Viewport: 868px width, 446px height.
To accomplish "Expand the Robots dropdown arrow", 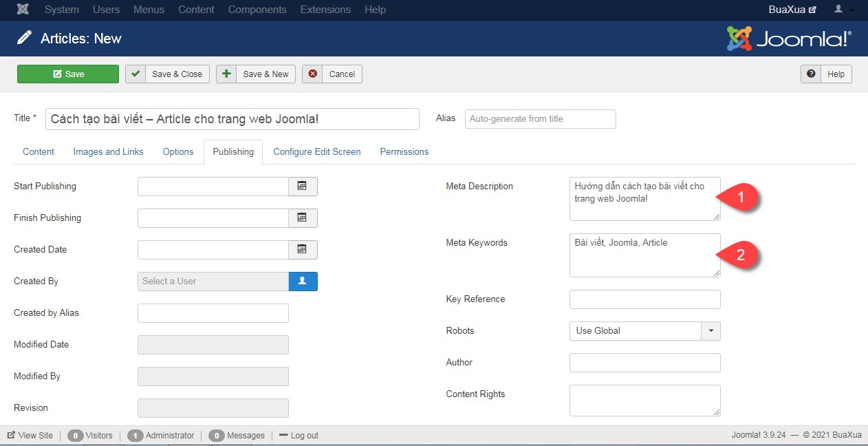I will 710,331.
